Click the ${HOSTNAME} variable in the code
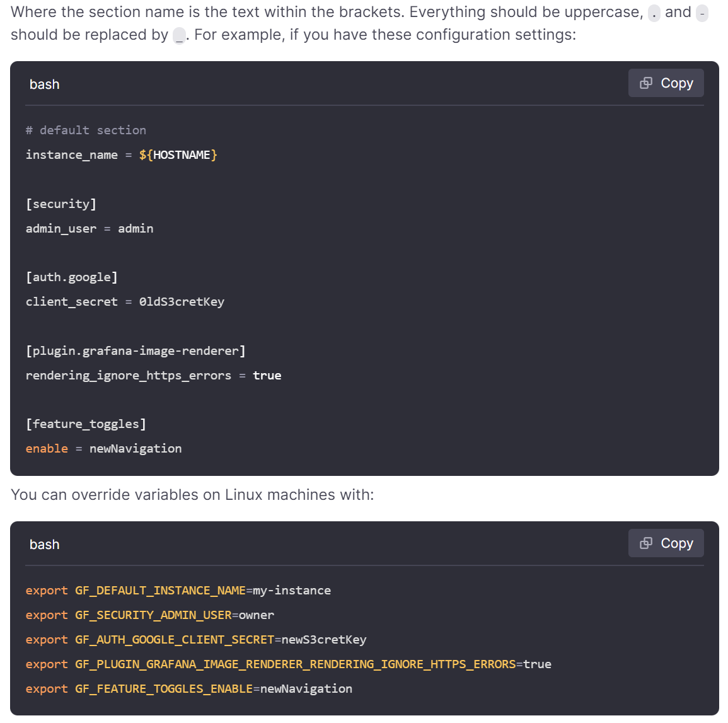 178,155
